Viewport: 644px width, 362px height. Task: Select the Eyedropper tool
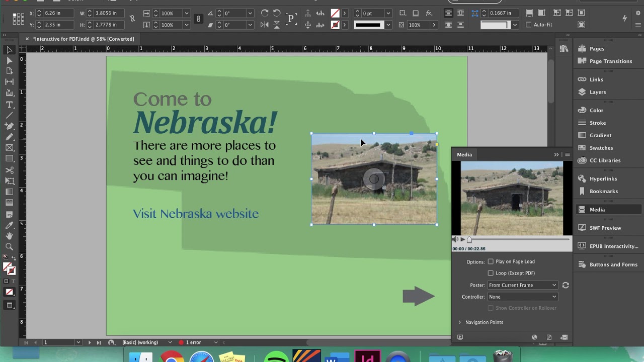coord(9,226)
